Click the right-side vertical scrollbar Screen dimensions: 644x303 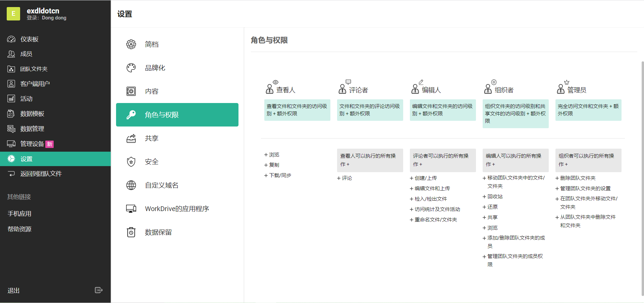click(642, 178)
